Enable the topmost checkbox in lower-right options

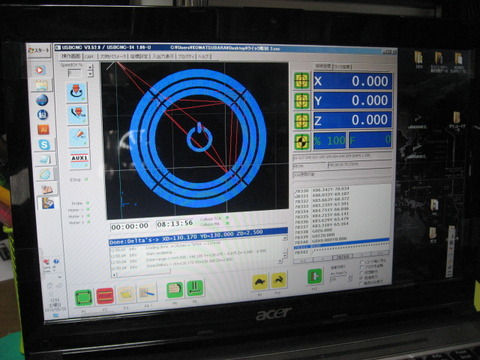362,262
